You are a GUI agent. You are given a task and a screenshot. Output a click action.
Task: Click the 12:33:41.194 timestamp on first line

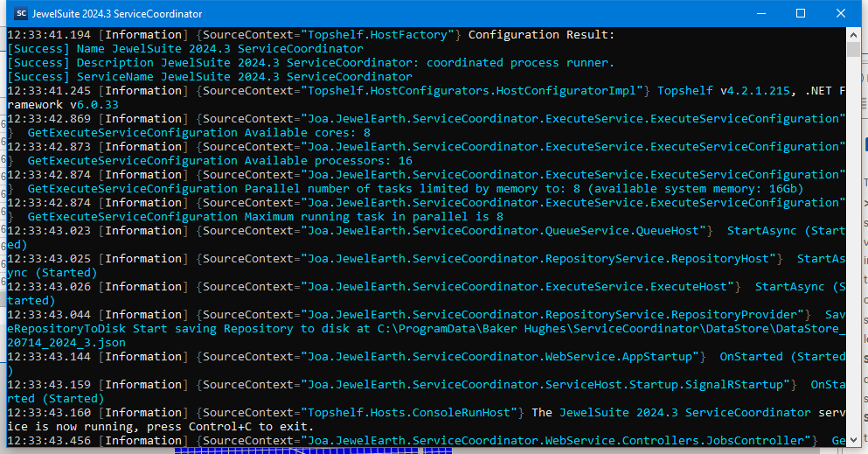pos(49,35)
